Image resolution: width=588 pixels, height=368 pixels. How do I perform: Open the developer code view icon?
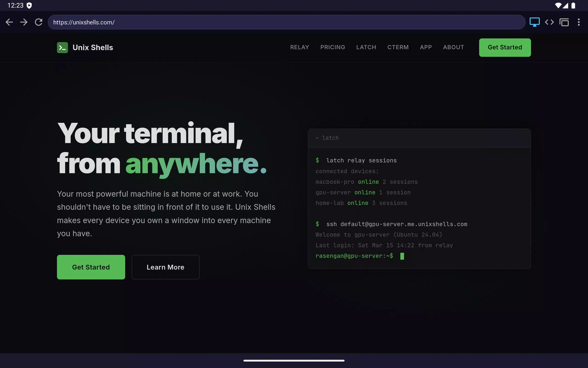click(549, 22)
